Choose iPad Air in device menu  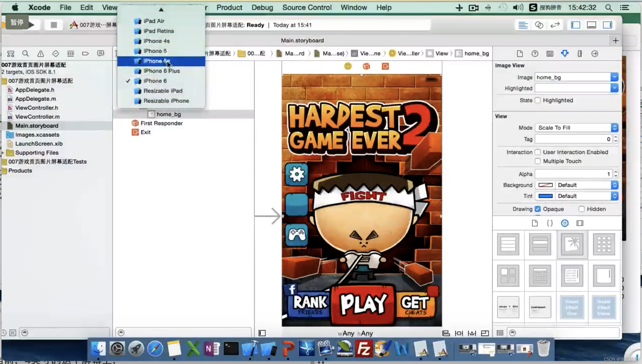[x=161, y=21]
